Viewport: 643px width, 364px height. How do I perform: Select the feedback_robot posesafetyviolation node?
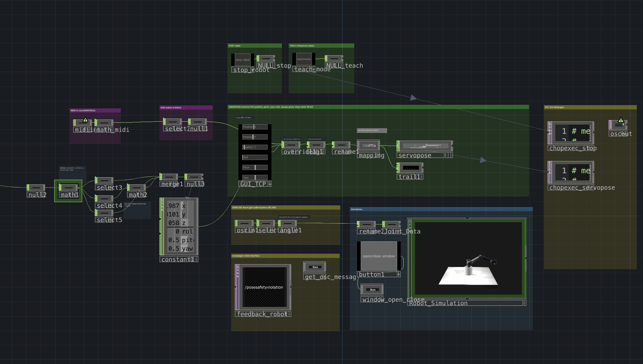(264, 287)
